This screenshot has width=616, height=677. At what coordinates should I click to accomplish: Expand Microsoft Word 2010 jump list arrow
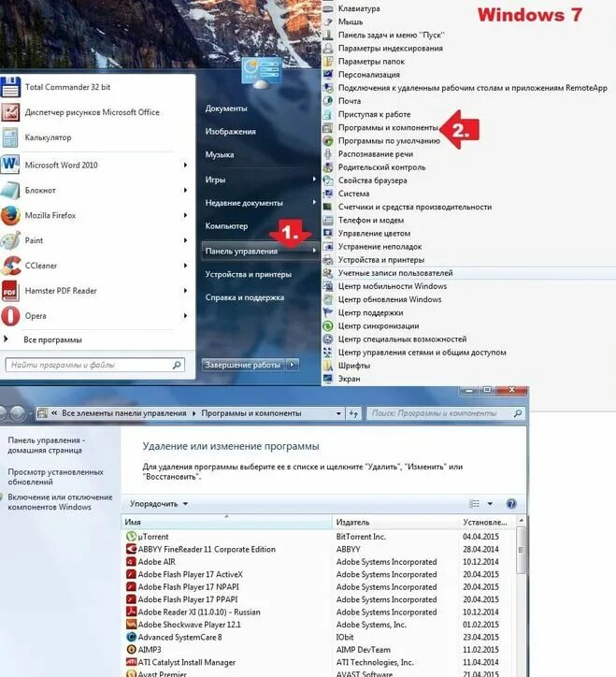click(185, 165)
